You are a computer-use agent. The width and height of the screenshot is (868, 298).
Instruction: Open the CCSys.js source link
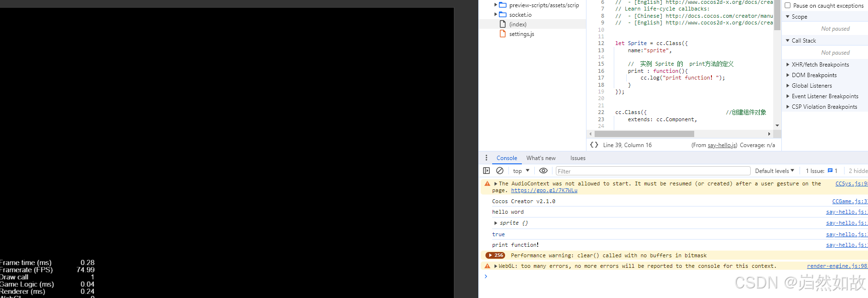coord(851,183)
